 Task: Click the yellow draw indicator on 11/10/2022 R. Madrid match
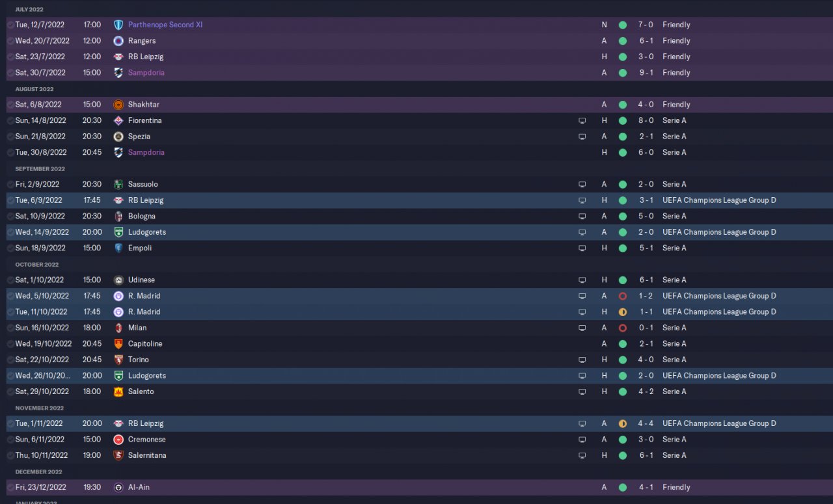pos(623,312)
